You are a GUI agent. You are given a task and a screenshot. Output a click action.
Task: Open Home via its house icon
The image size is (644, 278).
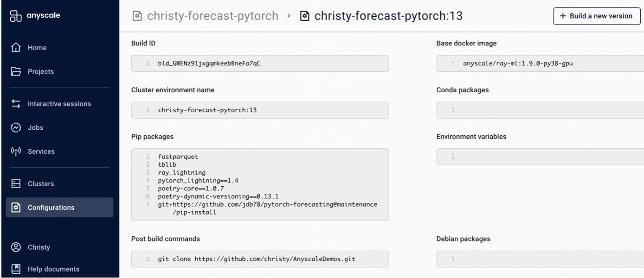[16, 48]
